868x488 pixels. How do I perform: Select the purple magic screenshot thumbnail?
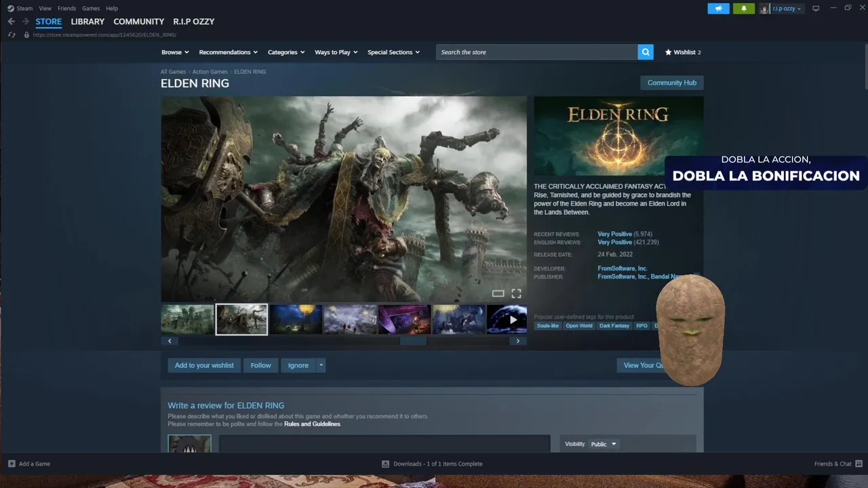tap(404, 319)
